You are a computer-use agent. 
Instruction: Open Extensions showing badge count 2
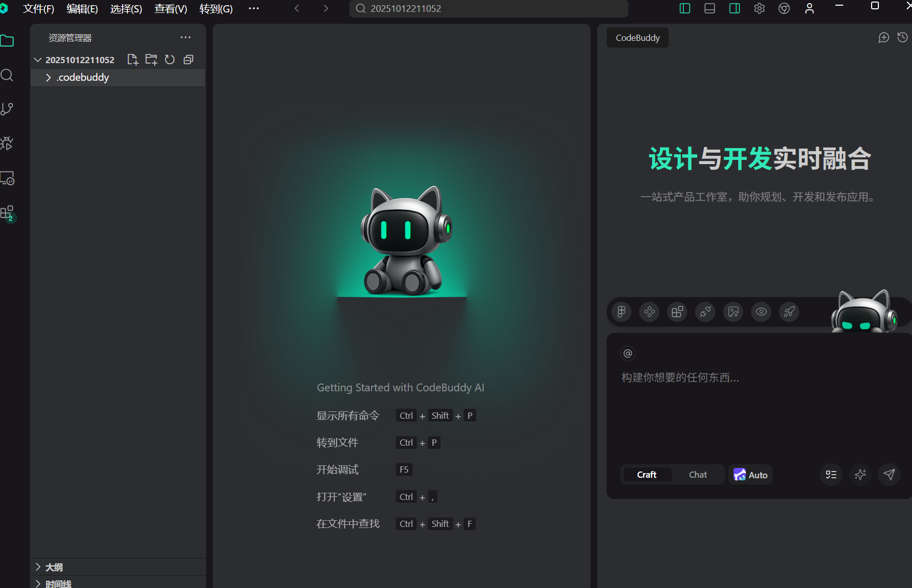pyautogui.click(x=7, y=213)
